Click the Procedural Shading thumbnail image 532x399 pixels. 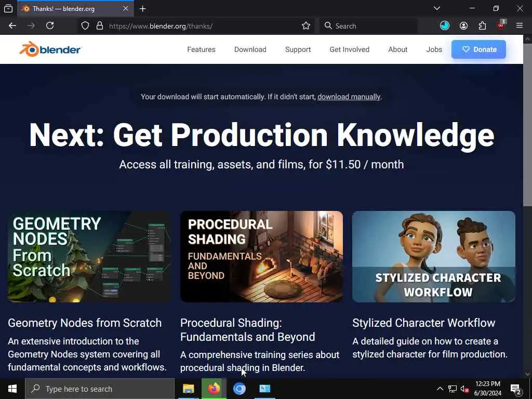point(262,257)
